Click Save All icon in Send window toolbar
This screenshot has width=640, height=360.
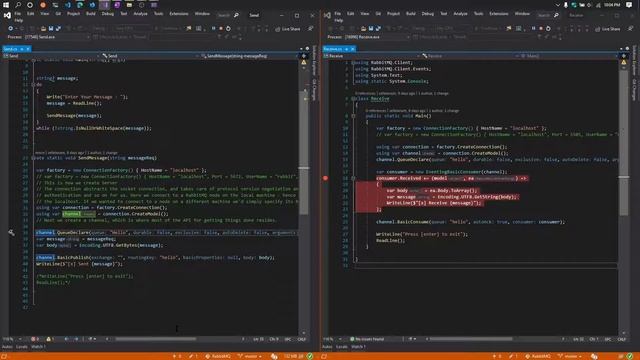coord(58,29)
